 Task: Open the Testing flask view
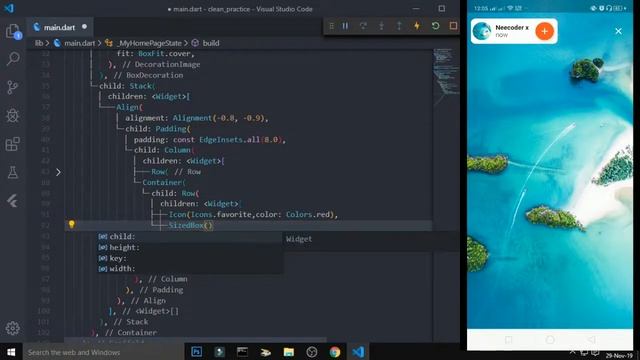click(13, 172)
